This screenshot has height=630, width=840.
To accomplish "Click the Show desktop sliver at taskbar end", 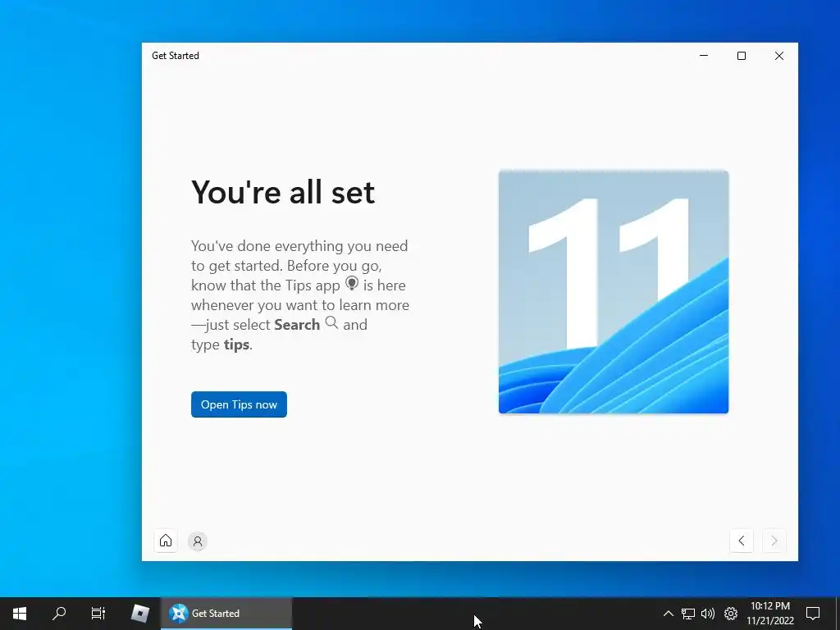I will 838,614.
